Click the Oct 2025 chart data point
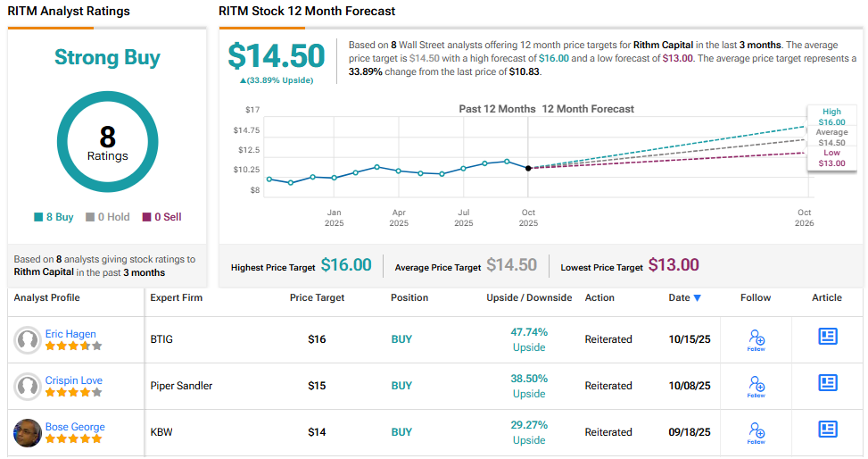Image resolution: width=868 pixels, height=459 pixels. [528, 168]
